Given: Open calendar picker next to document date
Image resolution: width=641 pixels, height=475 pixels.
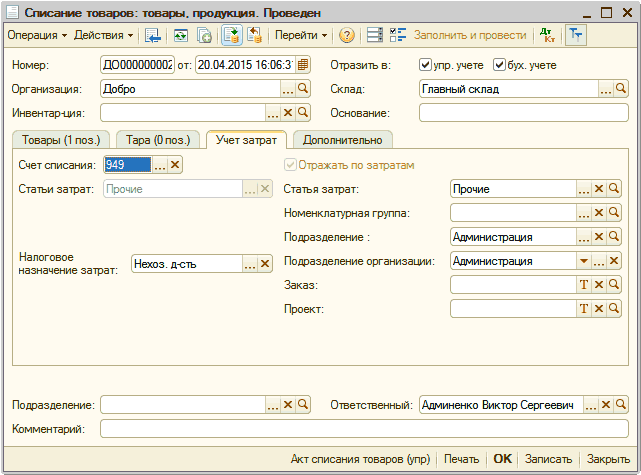Looking at the screenshot, I should pyautogui.click(x=304, y=65).
